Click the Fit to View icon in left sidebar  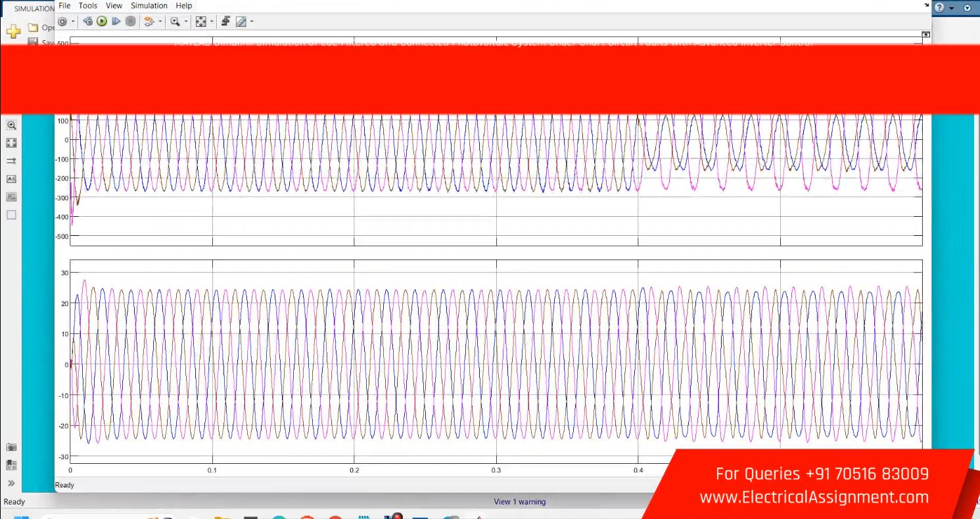tap(11, 143)
